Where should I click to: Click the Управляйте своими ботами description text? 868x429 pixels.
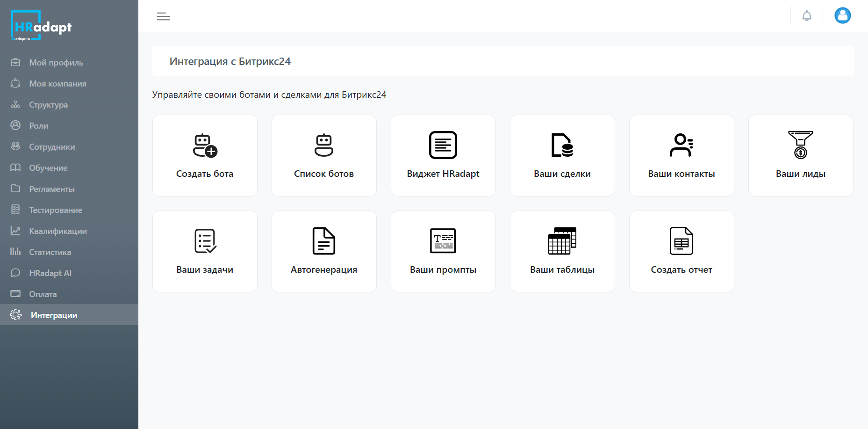click(x=269, y=95)
